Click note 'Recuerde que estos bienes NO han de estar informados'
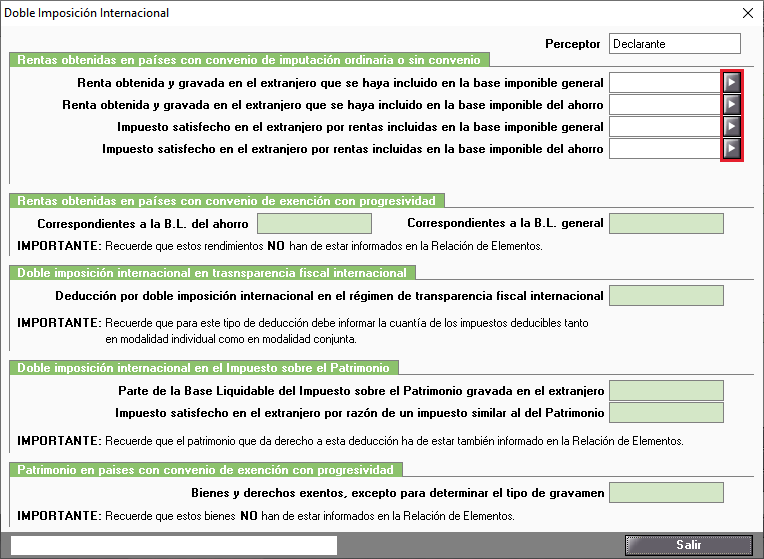This screenshot has height=559, width=764. (310, 516)
